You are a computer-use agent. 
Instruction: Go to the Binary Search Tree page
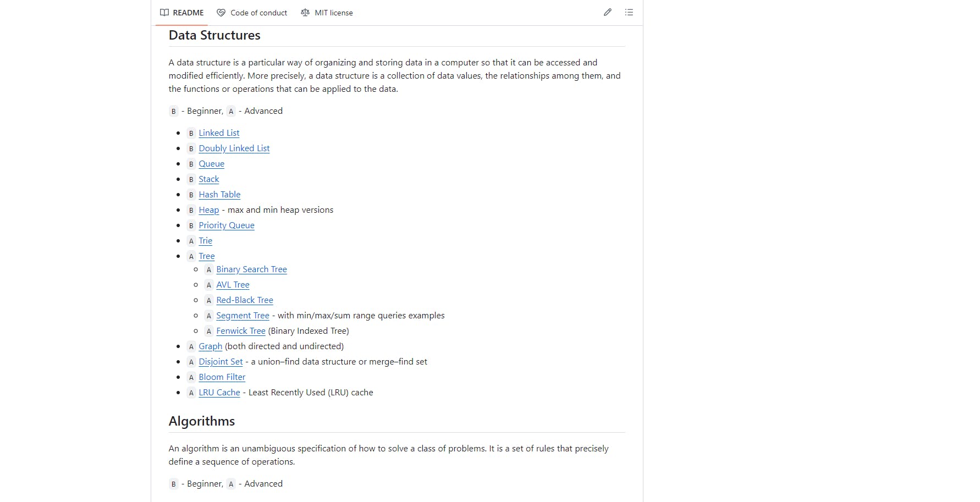251,269
